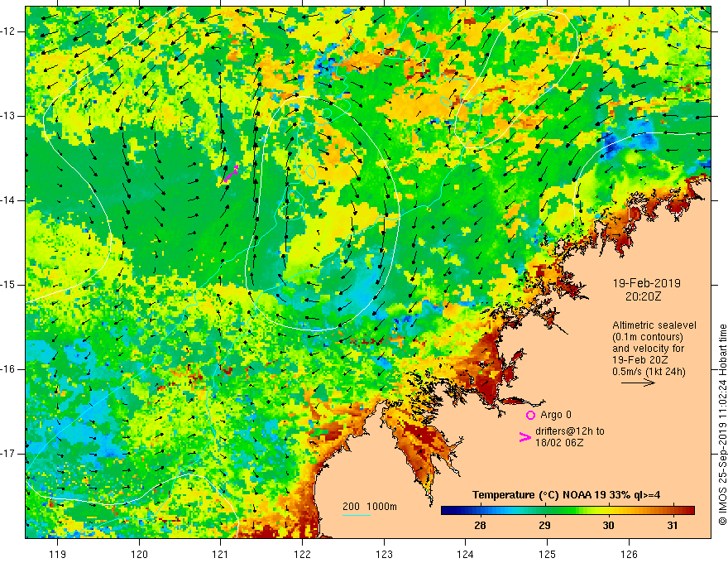Click the 28 label on temperature scale

coord(480,526)
